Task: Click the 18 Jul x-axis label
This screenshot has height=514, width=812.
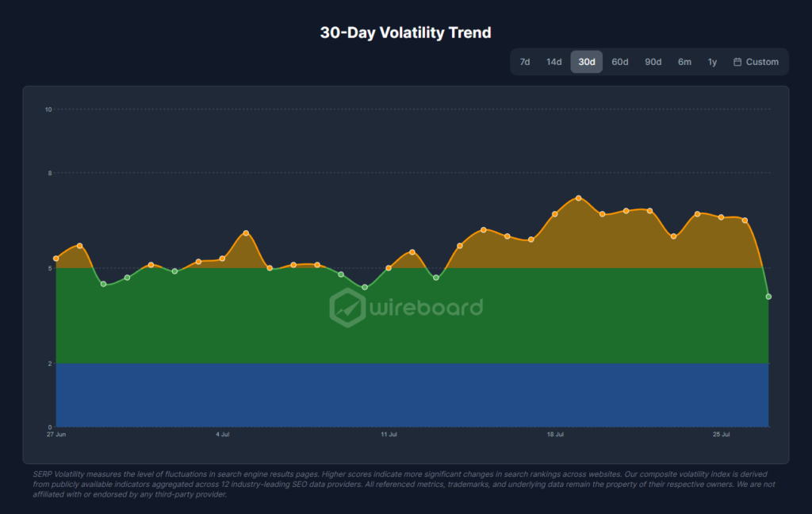Action: tap(555, 434)
